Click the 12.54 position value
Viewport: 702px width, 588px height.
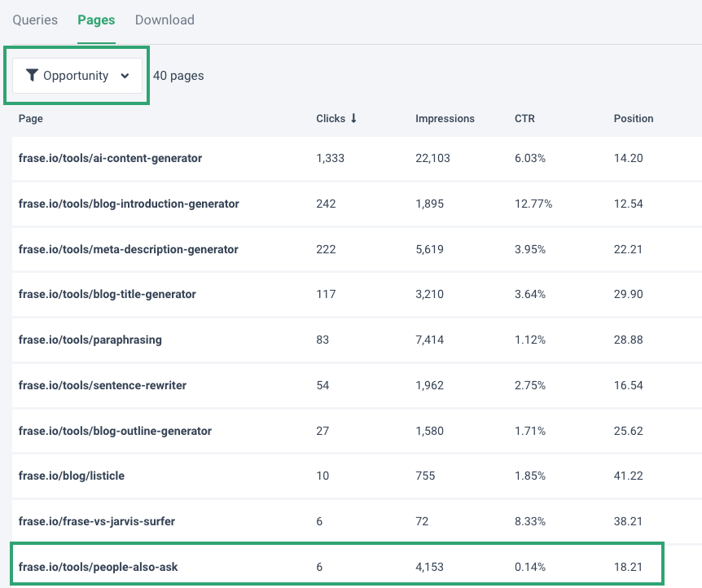pos(628,204)
